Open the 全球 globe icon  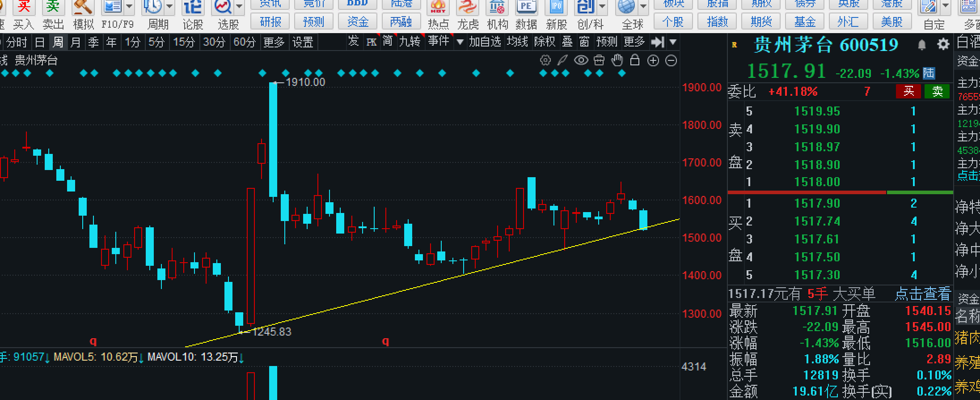[626, 7]
